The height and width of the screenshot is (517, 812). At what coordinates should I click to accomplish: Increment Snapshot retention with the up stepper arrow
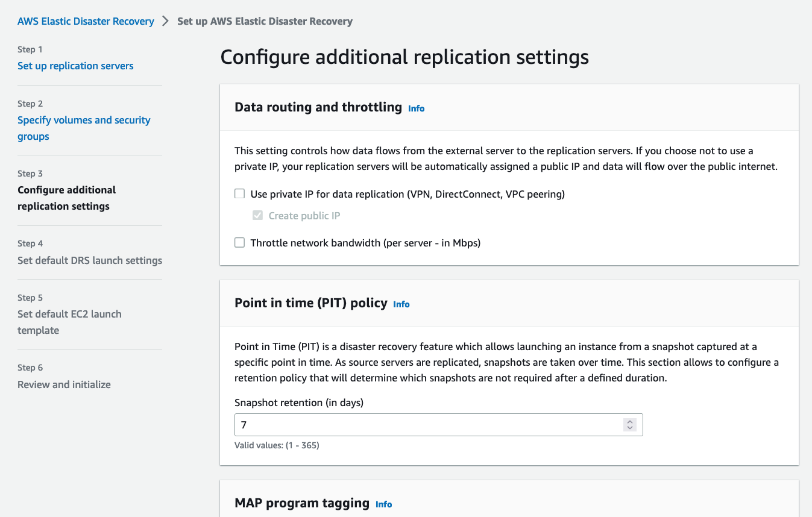click(x=630, y=421)
